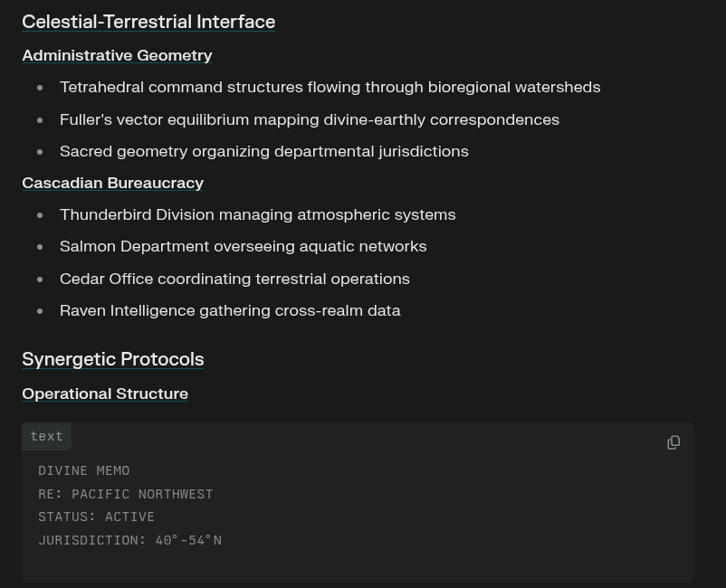Copy the code block contents
726x588 pixels.
[x=673, y=442]
